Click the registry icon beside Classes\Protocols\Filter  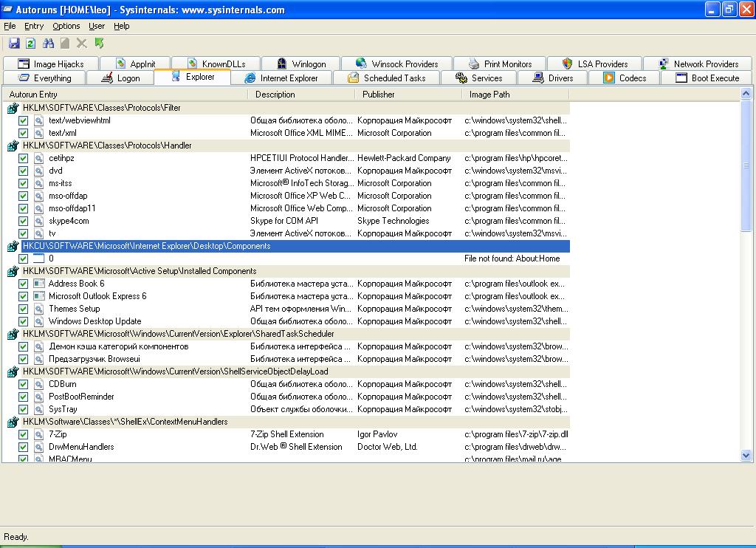pos(13,108)
